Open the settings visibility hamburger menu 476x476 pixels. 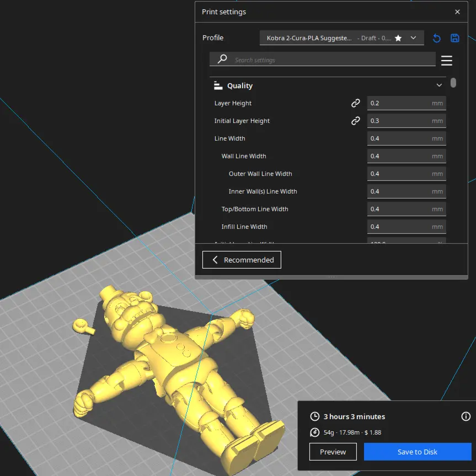click(x=447, y=61)
